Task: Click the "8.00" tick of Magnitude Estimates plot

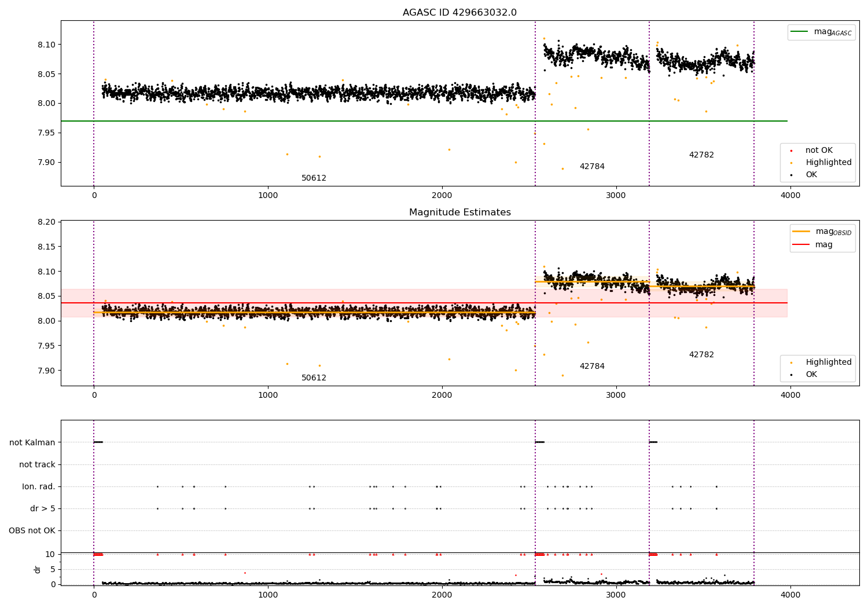Action: 47,321
